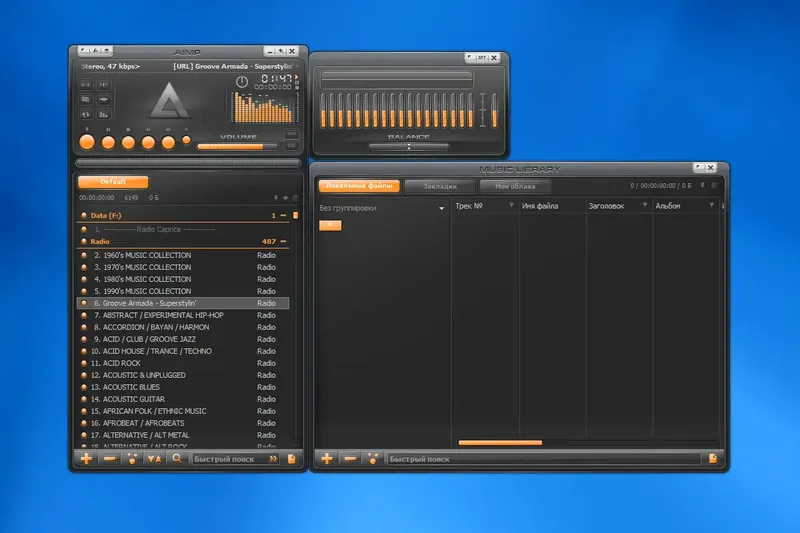Pause playback with the orange pause button
800x533 pixels.
[x=108, y=142]
